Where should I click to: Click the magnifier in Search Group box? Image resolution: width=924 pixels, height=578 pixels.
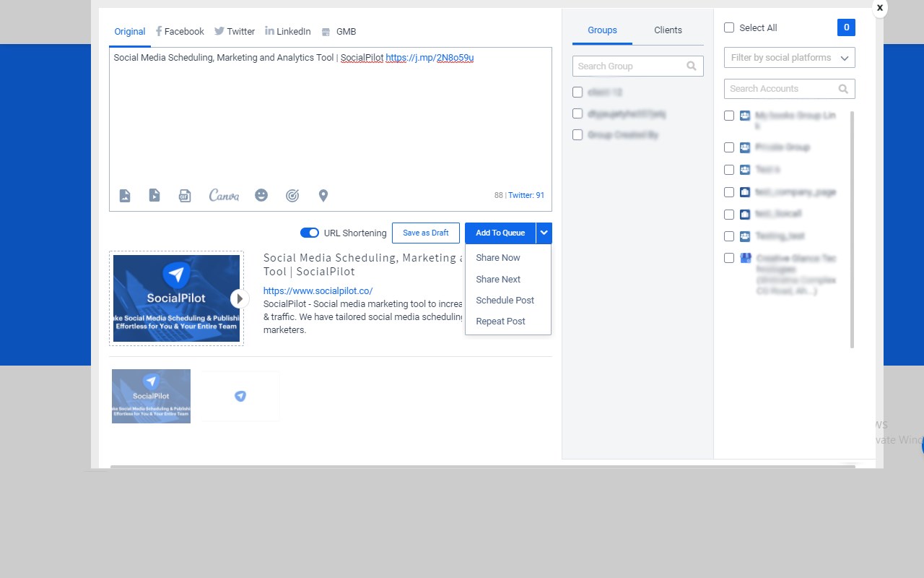pyautogui.click(x=692, y=66)
